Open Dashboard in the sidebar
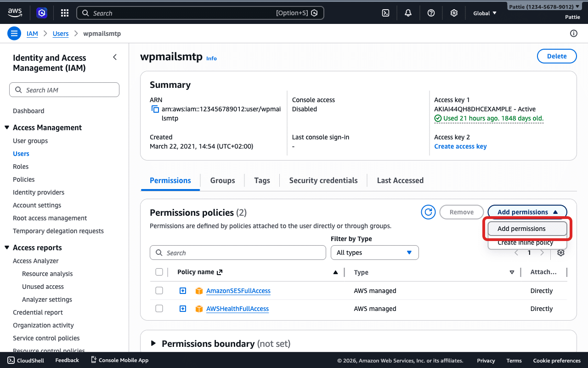This screenshot has width=588, height=368. [x=28, y=111]
